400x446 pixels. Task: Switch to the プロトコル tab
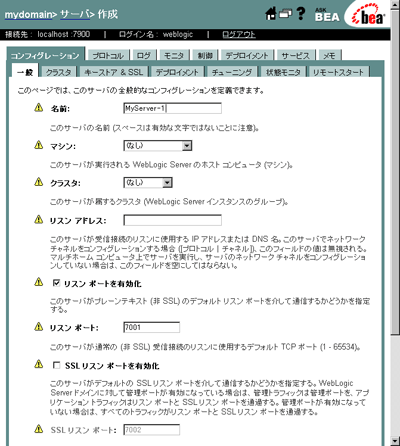(108, 55)
